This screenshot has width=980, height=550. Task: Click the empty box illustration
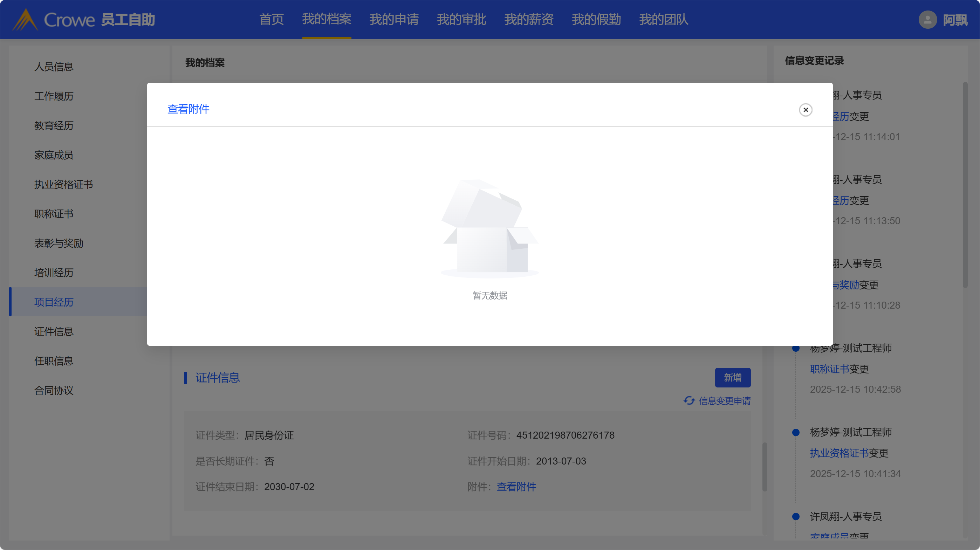[x=489, y=228]
